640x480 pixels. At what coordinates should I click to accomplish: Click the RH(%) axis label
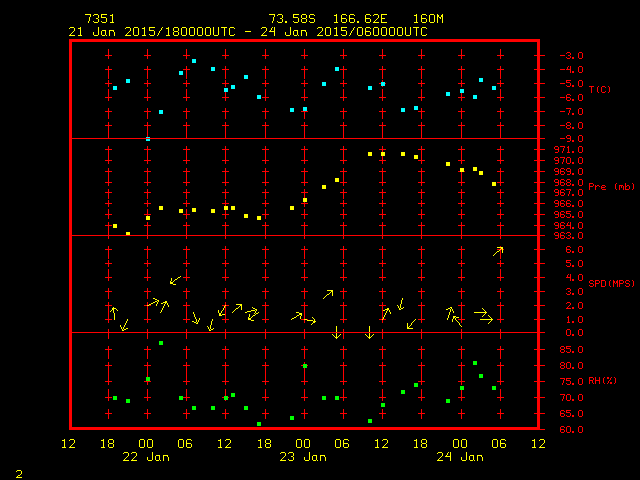coord(602,381)
